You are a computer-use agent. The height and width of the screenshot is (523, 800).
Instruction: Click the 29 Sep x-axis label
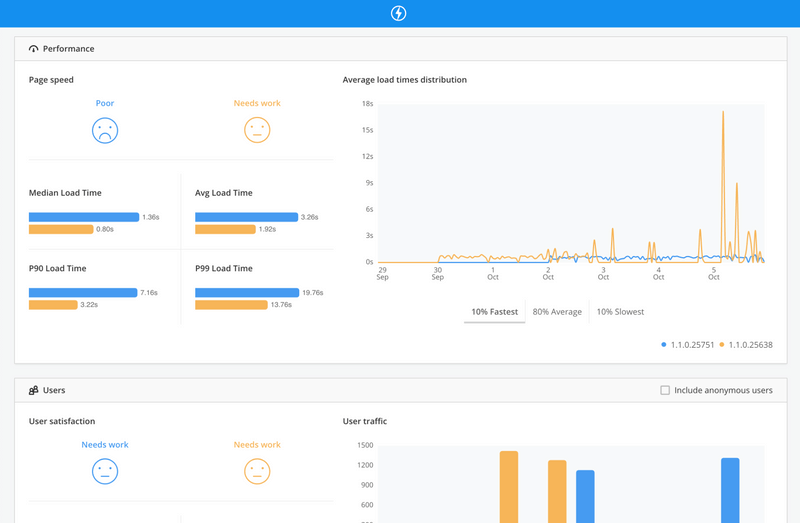click(x=382, y=273)
